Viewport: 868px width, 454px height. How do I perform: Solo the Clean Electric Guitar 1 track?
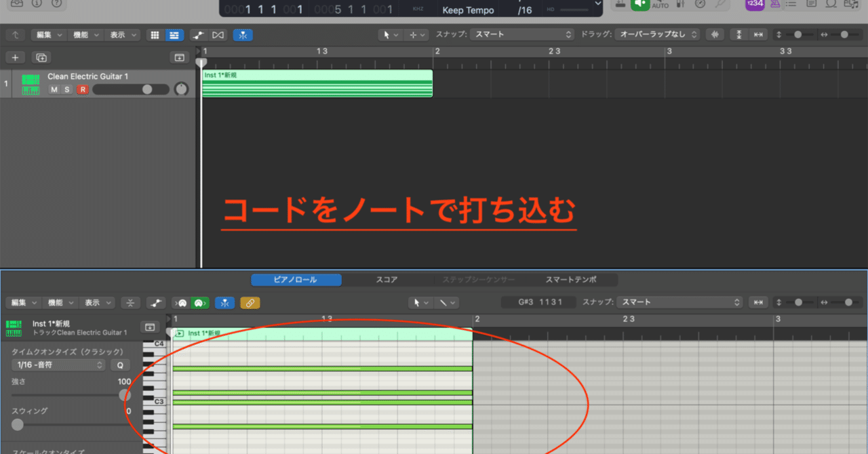67,89
